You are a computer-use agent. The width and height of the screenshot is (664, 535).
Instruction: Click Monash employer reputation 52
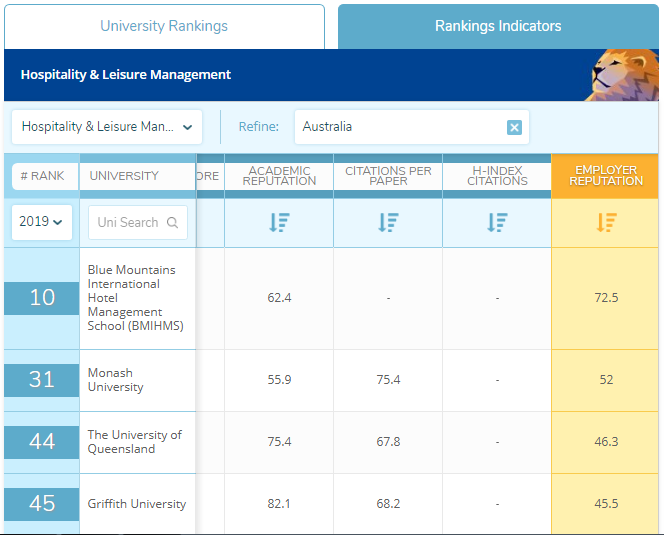[606, 380]
